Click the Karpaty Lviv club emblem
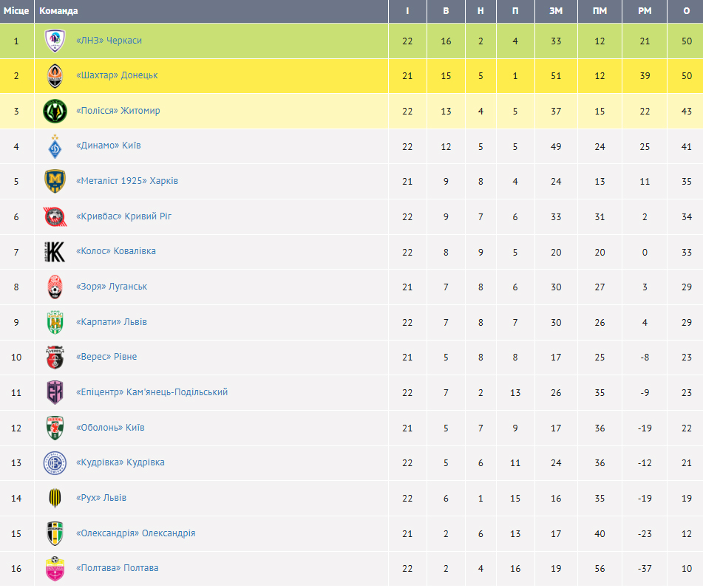703x588 pixels. (x=55, y=323)
